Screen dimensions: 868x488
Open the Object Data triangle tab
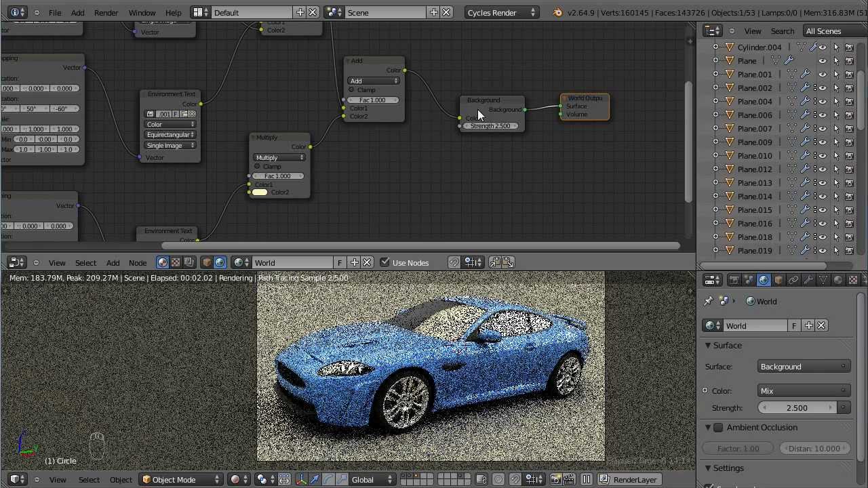(x=823, y=280)
